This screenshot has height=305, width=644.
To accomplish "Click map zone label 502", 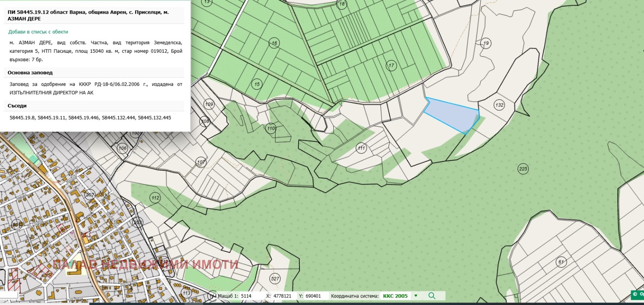I will 90,195.
